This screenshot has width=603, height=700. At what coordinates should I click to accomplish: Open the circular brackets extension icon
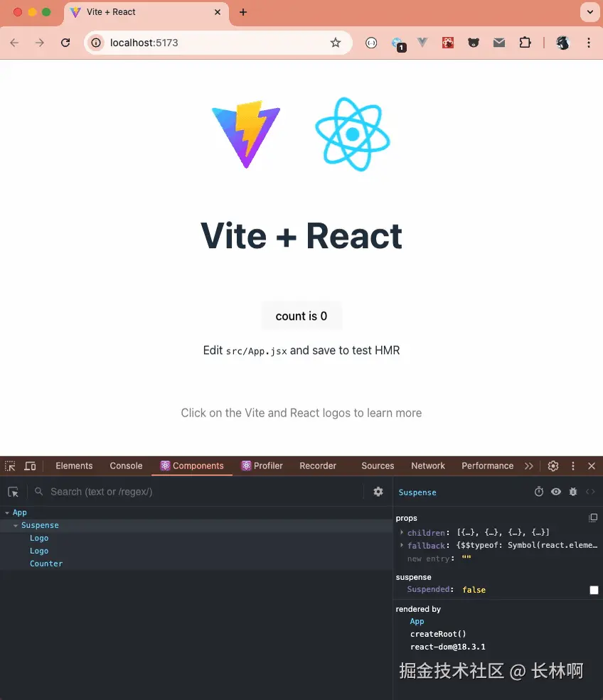371,43
